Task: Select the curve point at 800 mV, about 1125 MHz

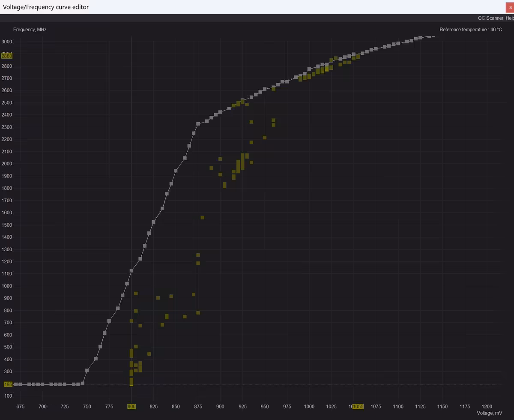Action: 131,270
